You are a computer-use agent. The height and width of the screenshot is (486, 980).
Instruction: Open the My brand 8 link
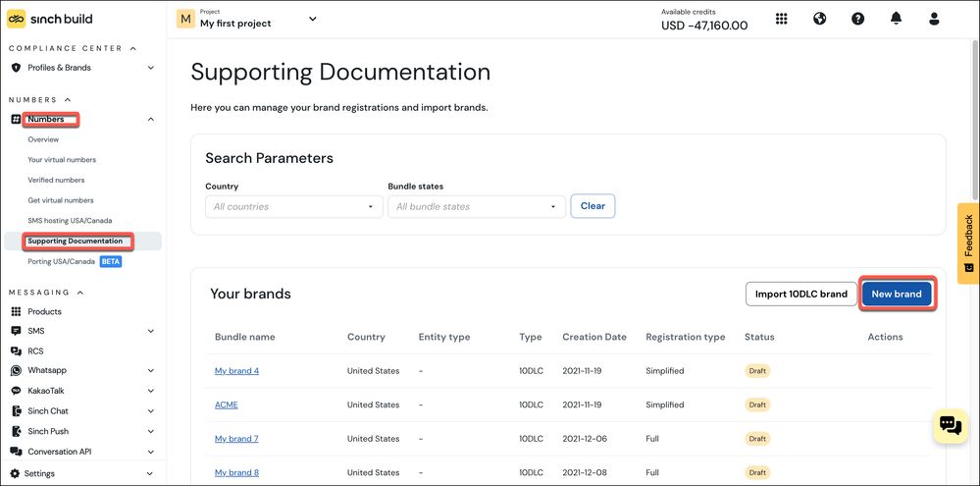click(236, 472)
